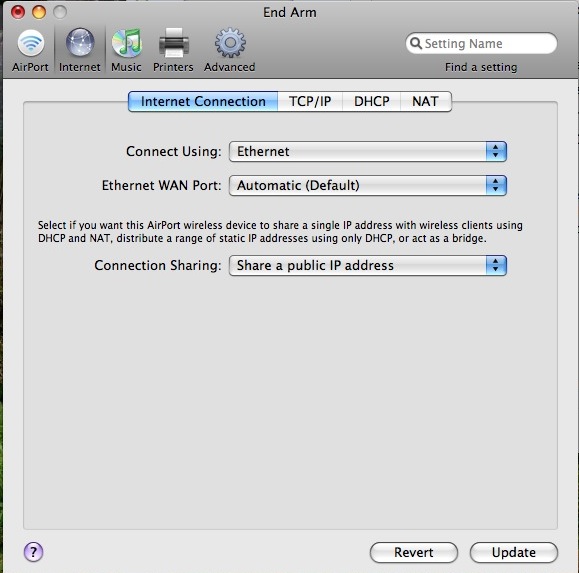This screenshot has height=573, width=579.
Task: Switch to the Internet Connection tab
Action: 203,102
